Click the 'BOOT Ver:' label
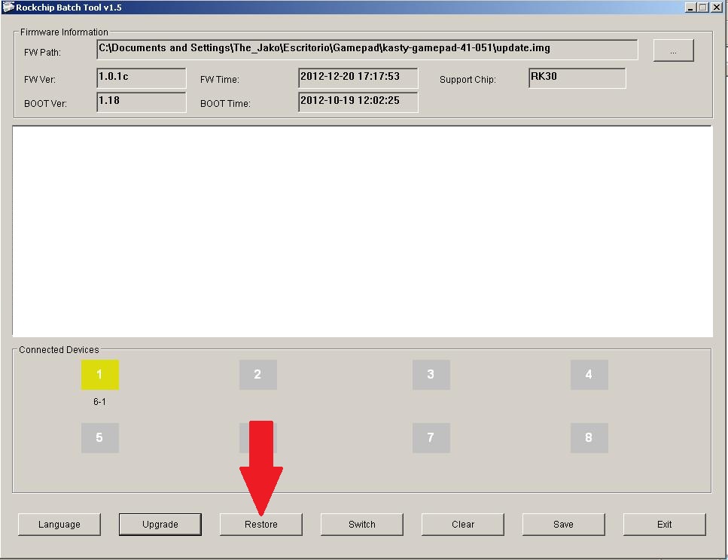Image resolution: width=728 pixels, height=560 pixels. (x=45, y=104)
